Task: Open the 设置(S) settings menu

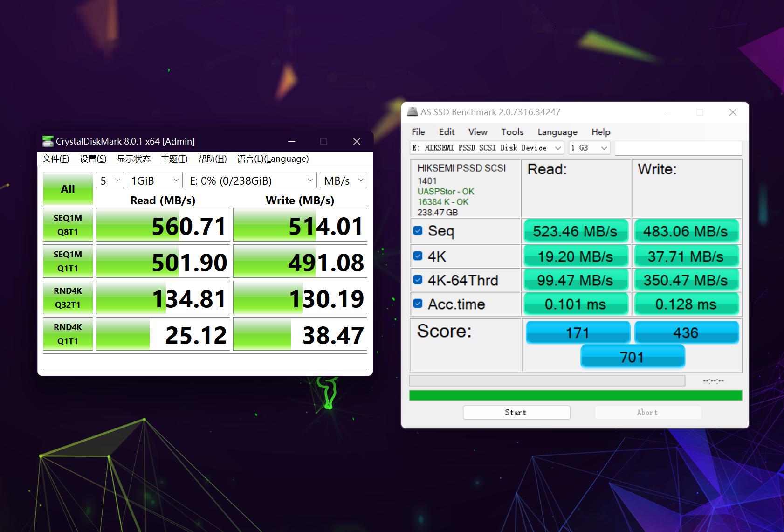Action: [93, 159]
